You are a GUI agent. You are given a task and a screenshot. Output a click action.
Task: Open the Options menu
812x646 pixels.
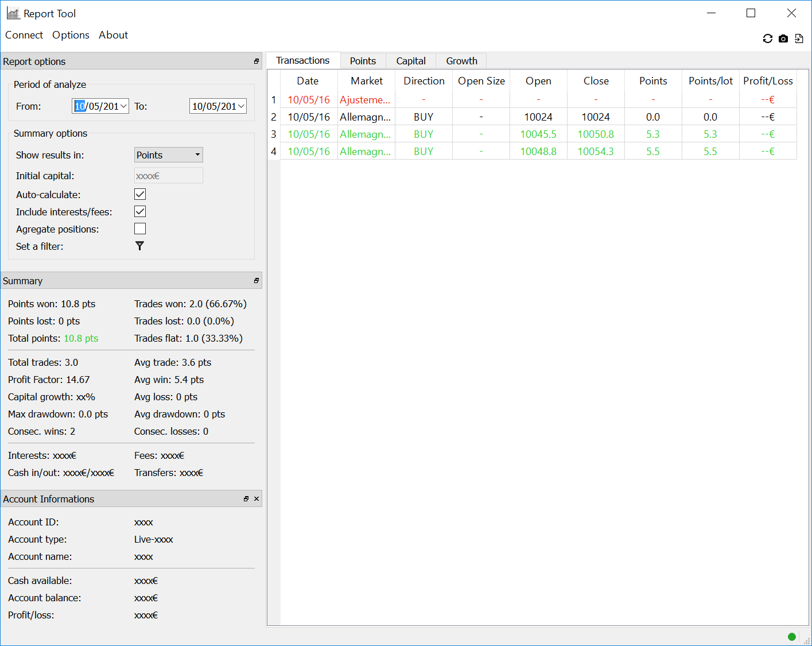click(x=71, y=35)
